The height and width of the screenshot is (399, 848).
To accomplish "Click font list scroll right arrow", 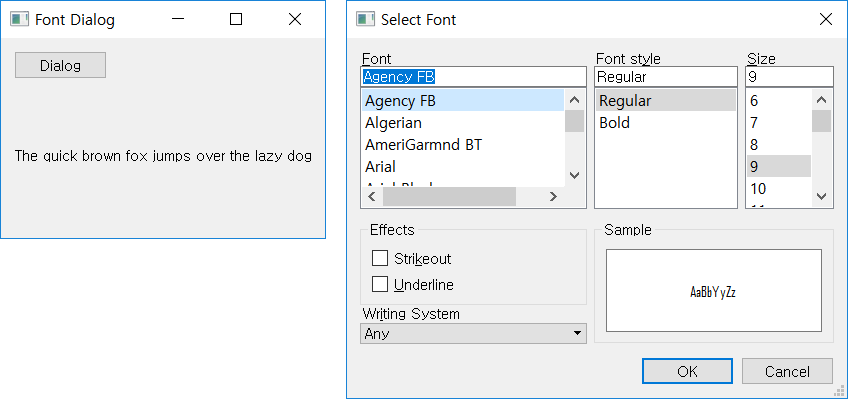I will (553, 197).
